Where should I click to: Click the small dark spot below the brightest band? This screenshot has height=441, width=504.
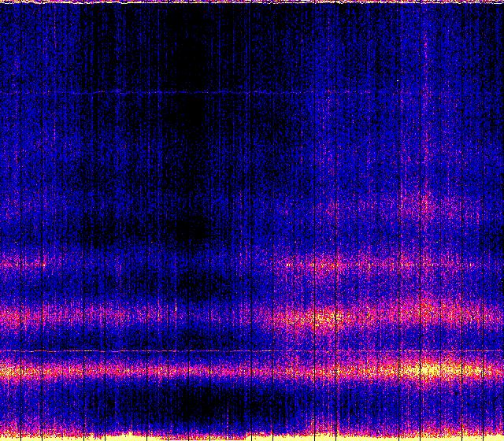(455, 391)
